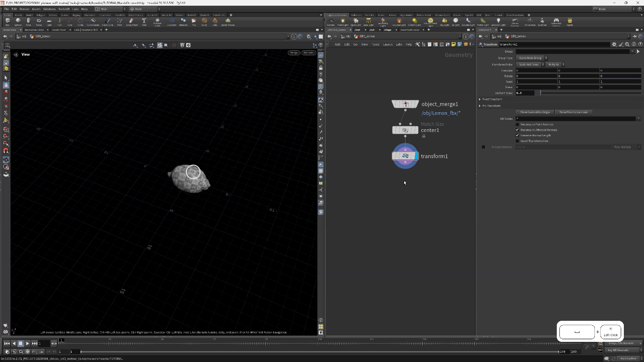Expand the Pivot Transform section
644x362 pixels.
coord(480,99)
